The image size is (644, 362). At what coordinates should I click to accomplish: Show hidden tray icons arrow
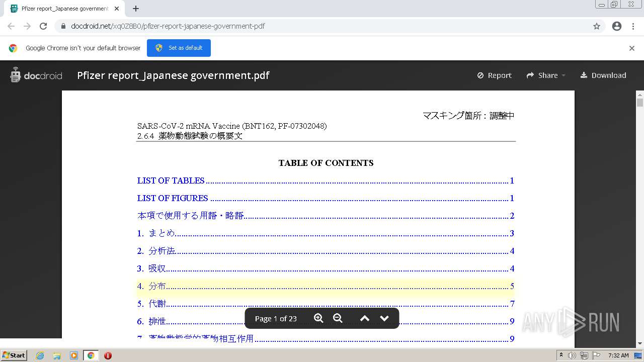tap(561, 355)
